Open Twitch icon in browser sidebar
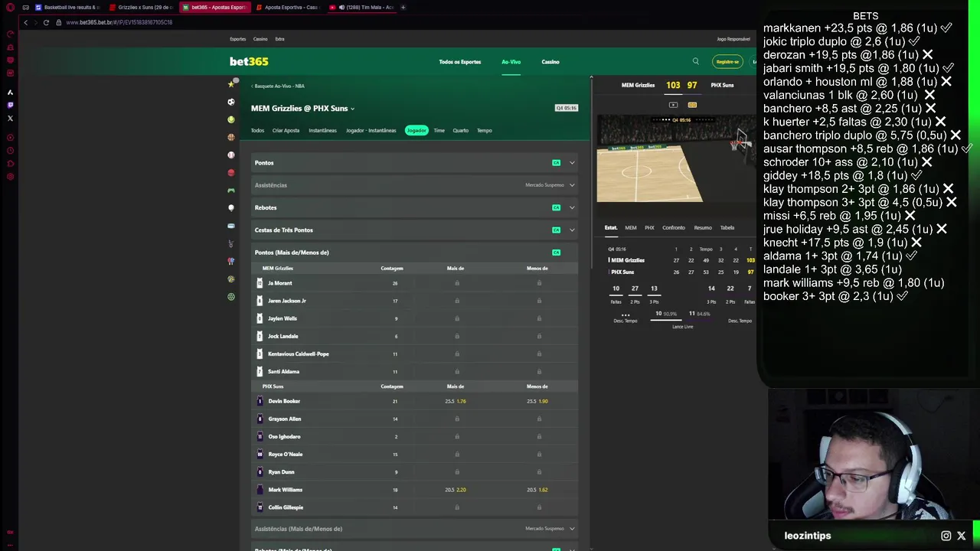Image resolution: width=980 pixels, height=551 pixels. [x=10, y=105]
